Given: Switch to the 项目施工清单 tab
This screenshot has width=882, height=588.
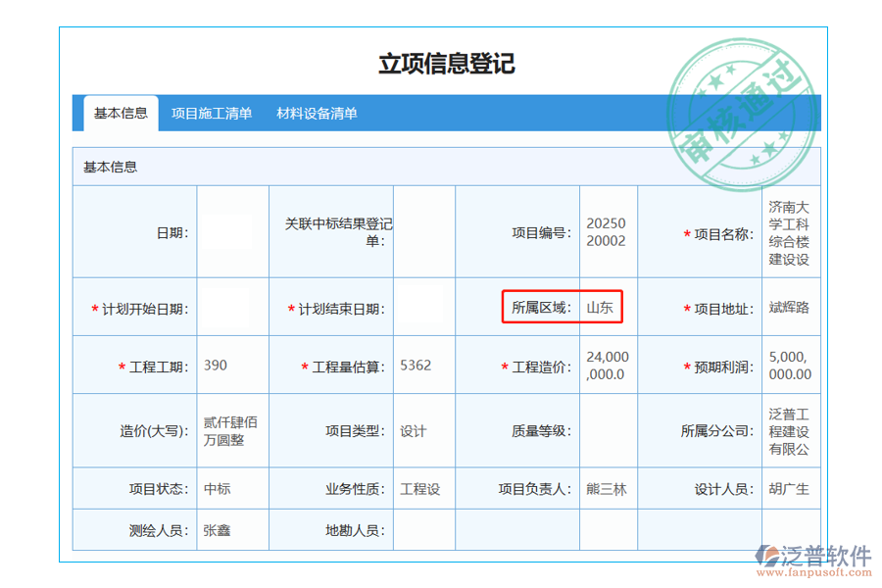Looking at the screenshot, I should coord(212,113).
